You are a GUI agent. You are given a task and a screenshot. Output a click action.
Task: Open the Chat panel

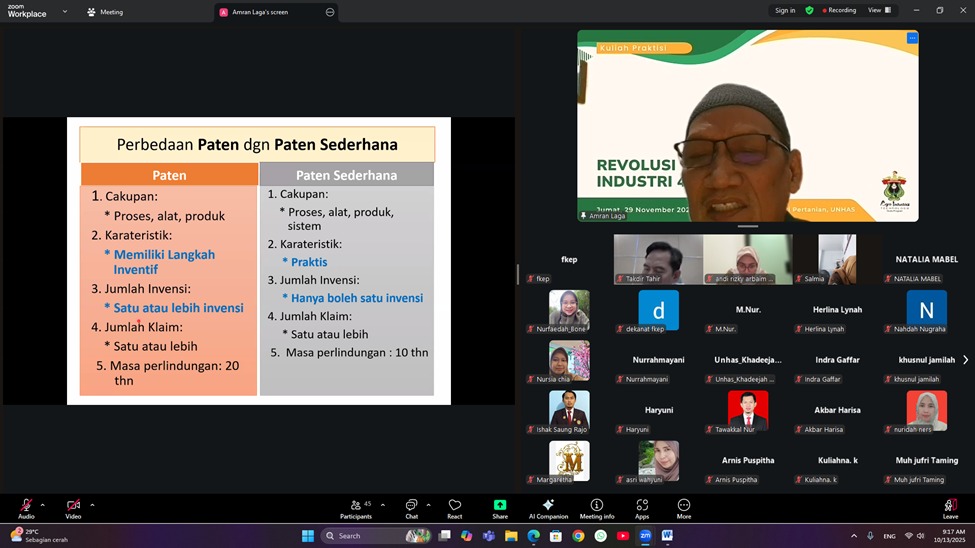411,508
